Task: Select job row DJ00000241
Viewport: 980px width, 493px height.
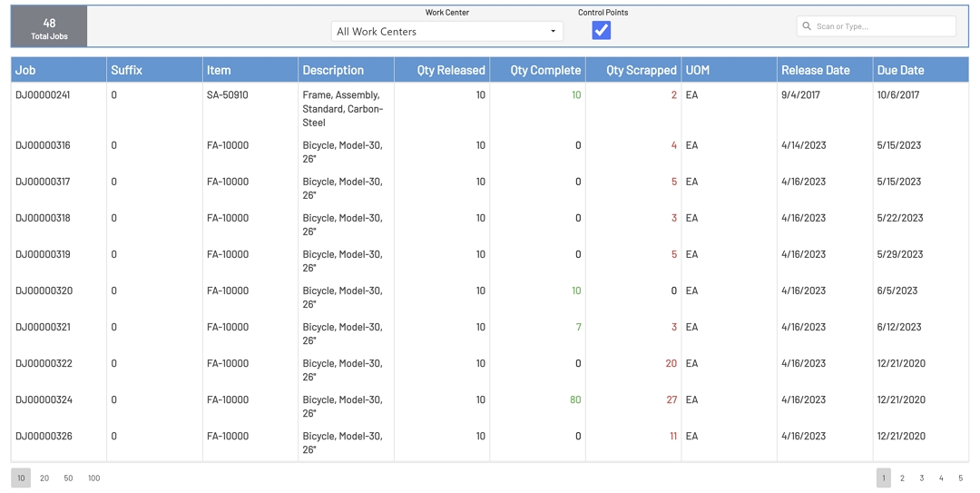Action: tap(43, 95)
